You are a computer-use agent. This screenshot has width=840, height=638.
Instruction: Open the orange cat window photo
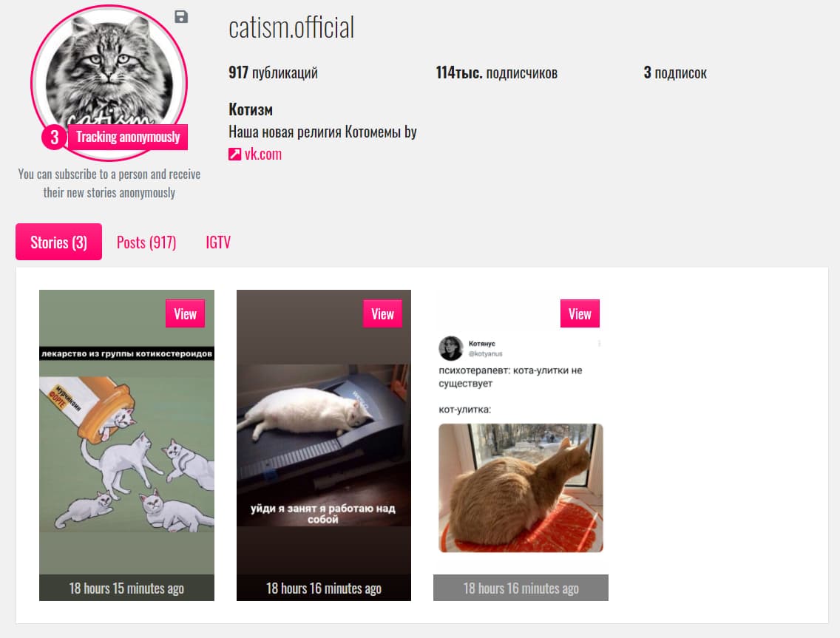click(521, 488)
